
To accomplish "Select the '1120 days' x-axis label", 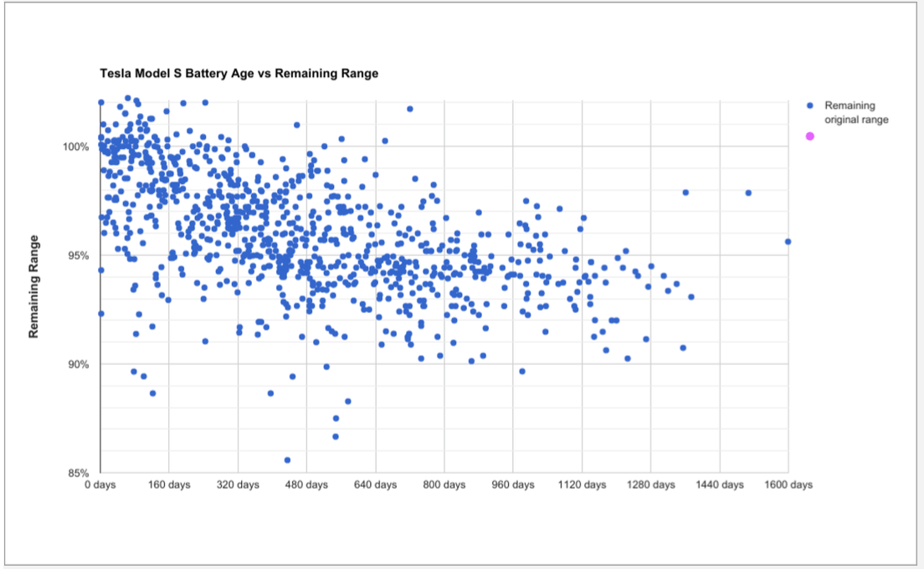I will pos(582,485).
